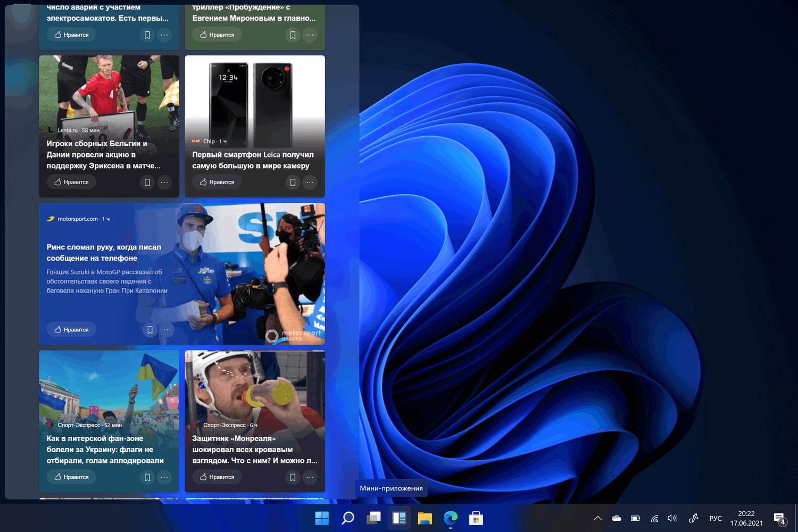The width and height of the screenshot is (798, 532).
Task: Expand hidden system tray icons
Action: click(598, 518)
